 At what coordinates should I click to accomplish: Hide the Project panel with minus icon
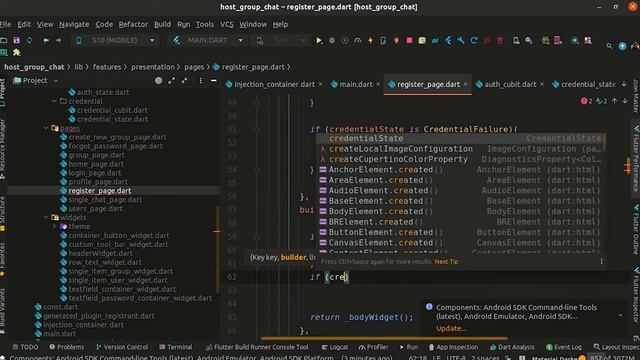pyautogui.click(x=213, y=81)
